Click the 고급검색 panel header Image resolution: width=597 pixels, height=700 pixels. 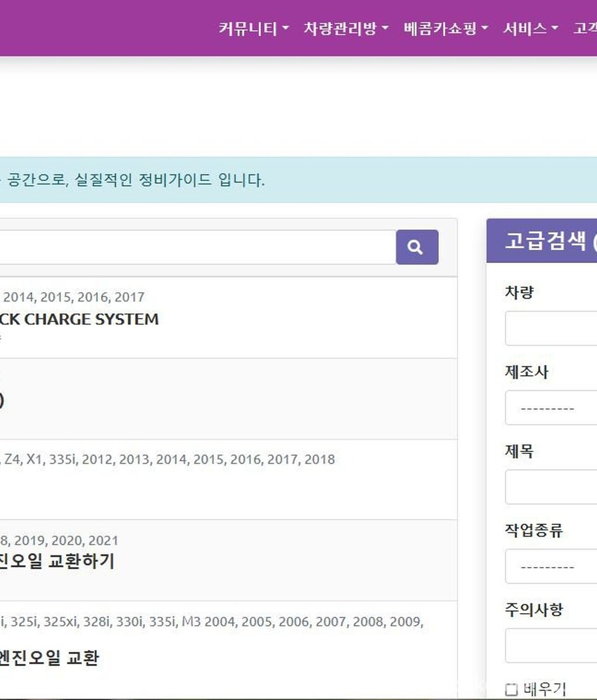tap(545, 241)
